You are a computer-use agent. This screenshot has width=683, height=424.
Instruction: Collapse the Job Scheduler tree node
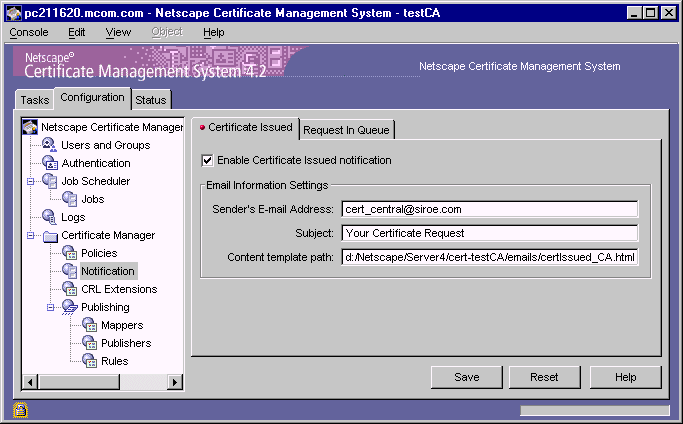(x=30, y=181)
